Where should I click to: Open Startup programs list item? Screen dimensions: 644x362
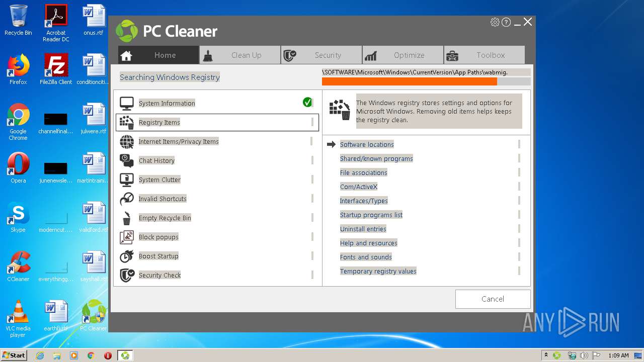tap(371, 215)
